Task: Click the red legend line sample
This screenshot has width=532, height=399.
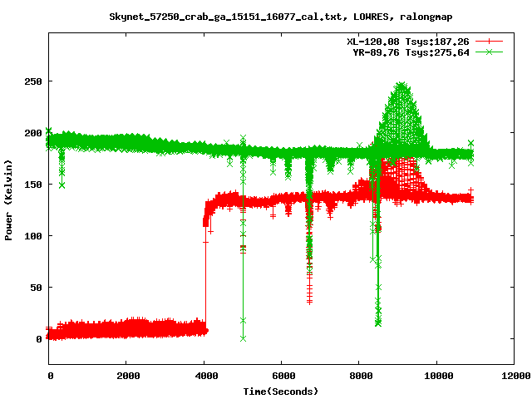Action: click(x=489, y=42)
